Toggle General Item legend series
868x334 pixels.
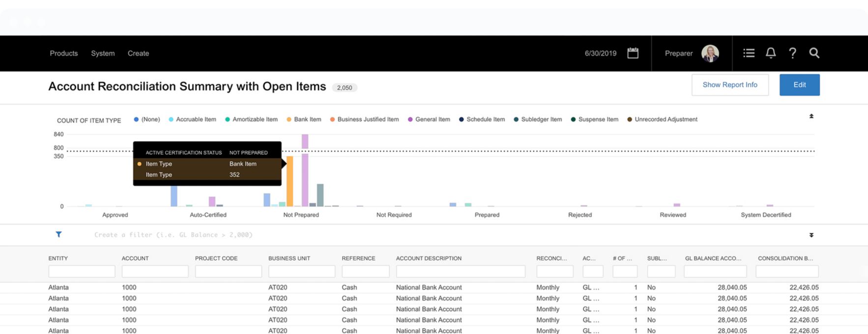(x=432, y=119)
